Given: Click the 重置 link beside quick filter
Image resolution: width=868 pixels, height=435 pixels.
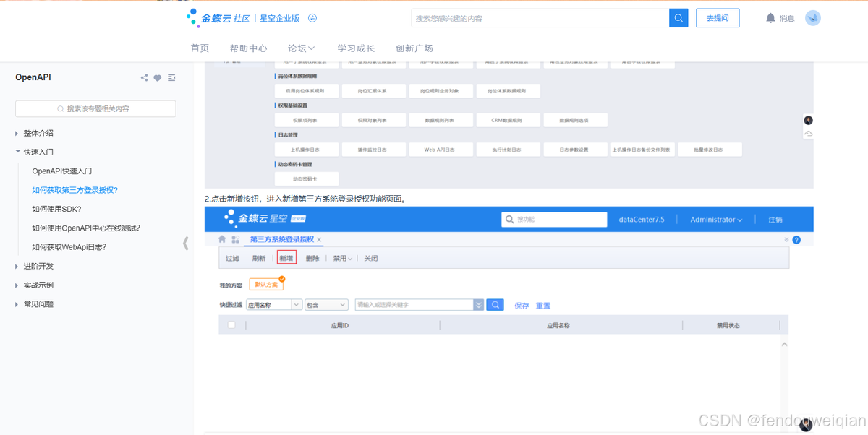Looking at the screenshot, I should point(543,306).
